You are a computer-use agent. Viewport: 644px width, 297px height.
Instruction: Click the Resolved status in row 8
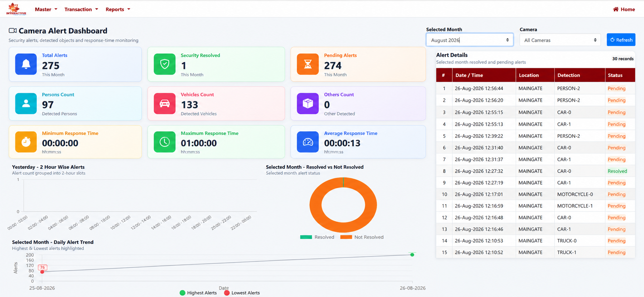point(617,171)
